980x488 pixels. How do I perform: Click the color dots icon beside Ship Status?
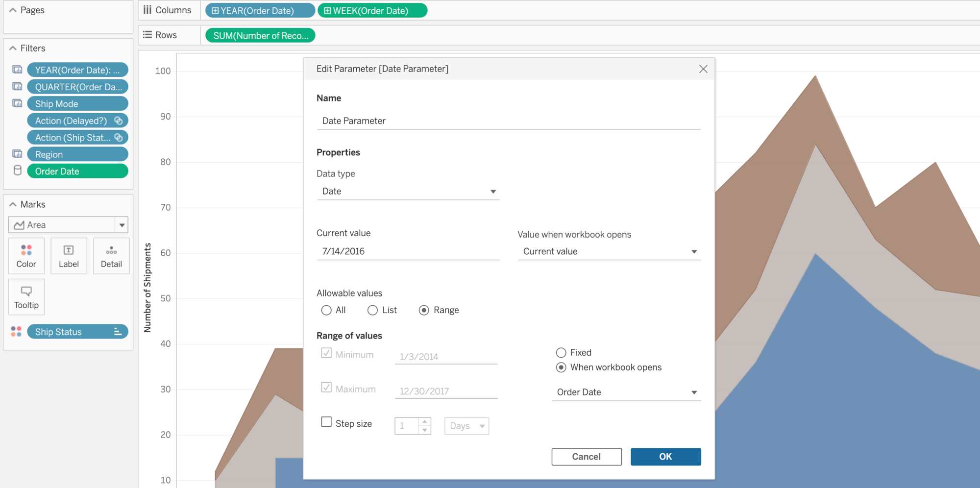point(16,332)
